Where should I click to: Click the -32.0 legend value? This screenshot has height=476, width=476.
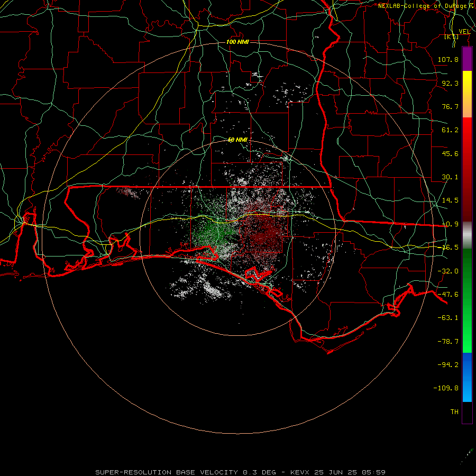(x=448, y=271)
